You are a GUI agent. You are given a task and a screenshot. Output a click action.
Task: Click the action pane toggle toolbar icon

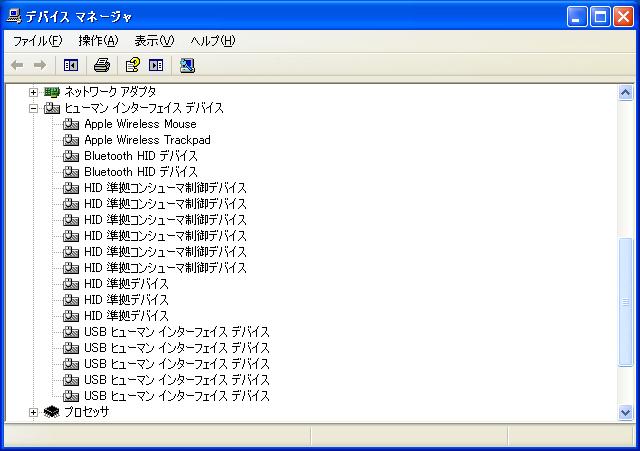[x=156, y=65]
